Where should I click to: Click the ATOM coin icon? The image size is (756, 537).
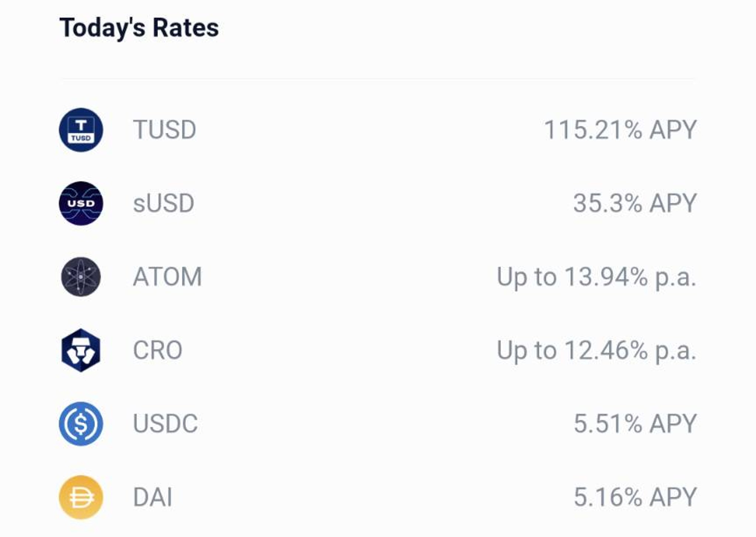click(81, 277)
